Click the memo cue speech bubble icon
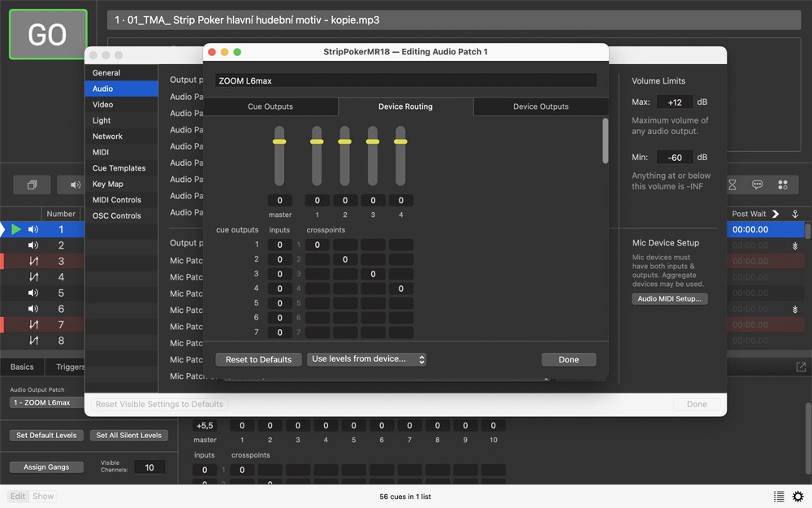Viewport: 812px width, 508px height. click(x=757, y=185)
